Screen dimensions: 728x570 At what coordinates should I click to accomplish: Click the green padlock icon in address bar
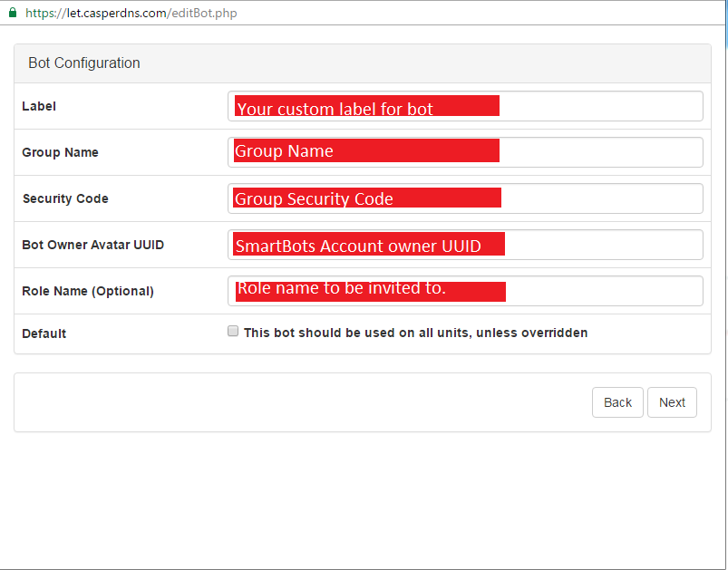point(13,12)
